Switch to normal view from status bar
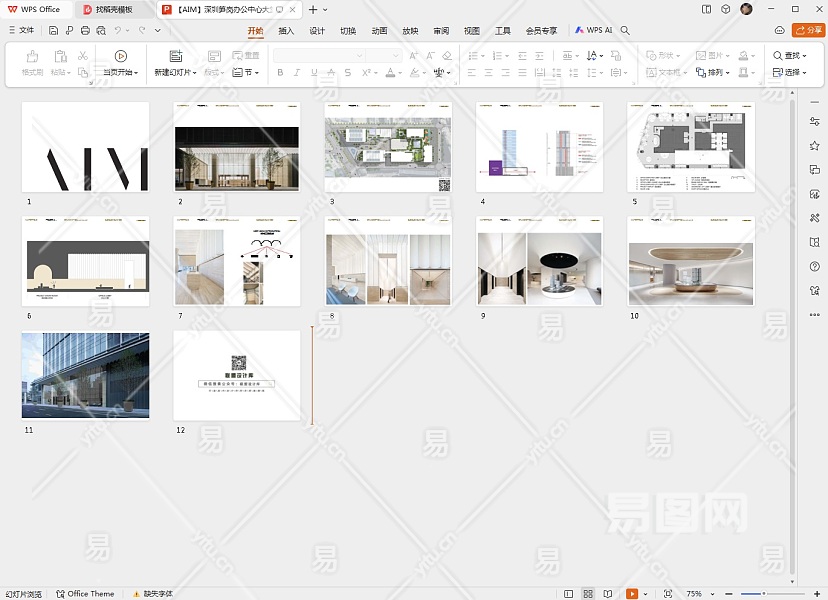This screenshot has width=828, height=600. (x=569, y=594)
